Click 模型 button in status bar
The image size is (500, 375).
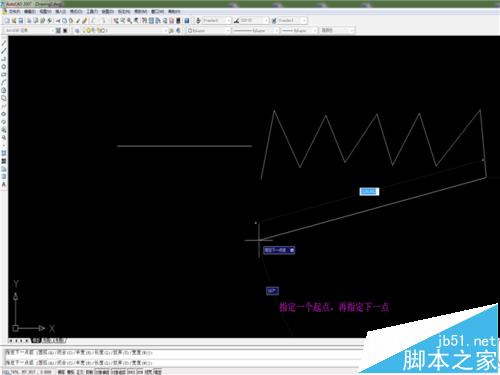coord(157,372)
